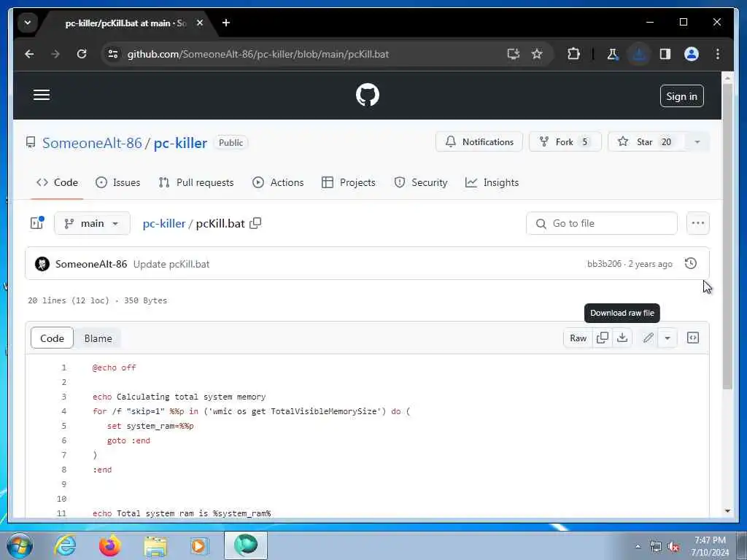Toggle the browser side panel

pos(665,54)
